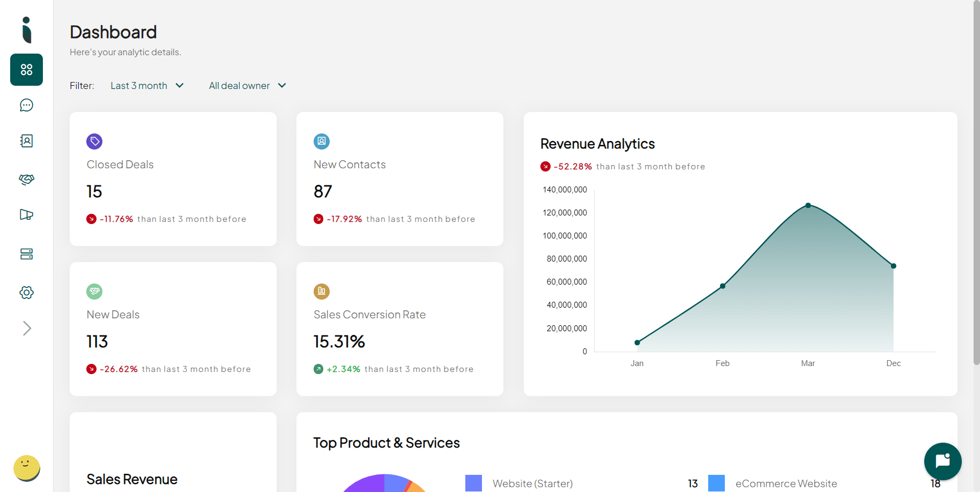Click the -52.28% revenue change text
The width and height of the screenshot is (980, 492).
coord(573,167)
